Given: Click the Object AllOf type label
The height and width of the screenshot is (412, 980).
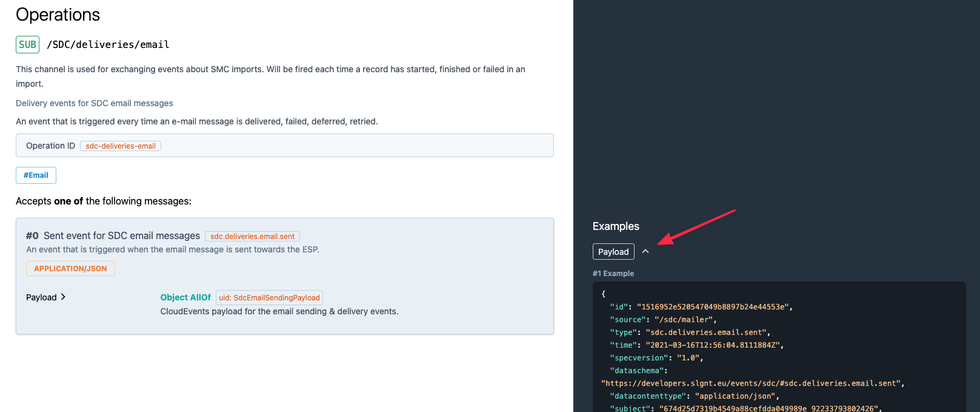Looking at the screenshot, I should [x=185, y=297].
